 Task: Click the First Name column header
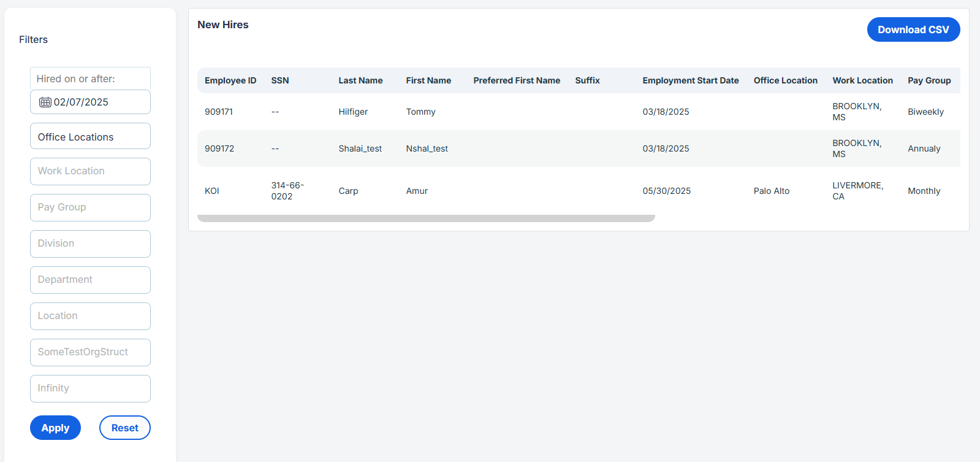[428, 80]
